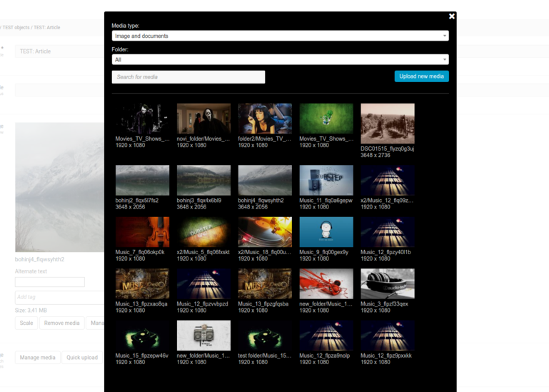549x392 pixels.
Task: Select the DSC01515 photo thumbnail
Action: (x=387, y=124)
